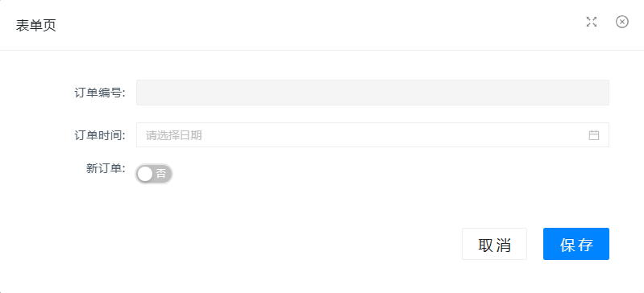Image resolution: width=644 pixels, height=293 pixels.
Task: Save the order form with blue button
Action: click(x=575, y=244)
